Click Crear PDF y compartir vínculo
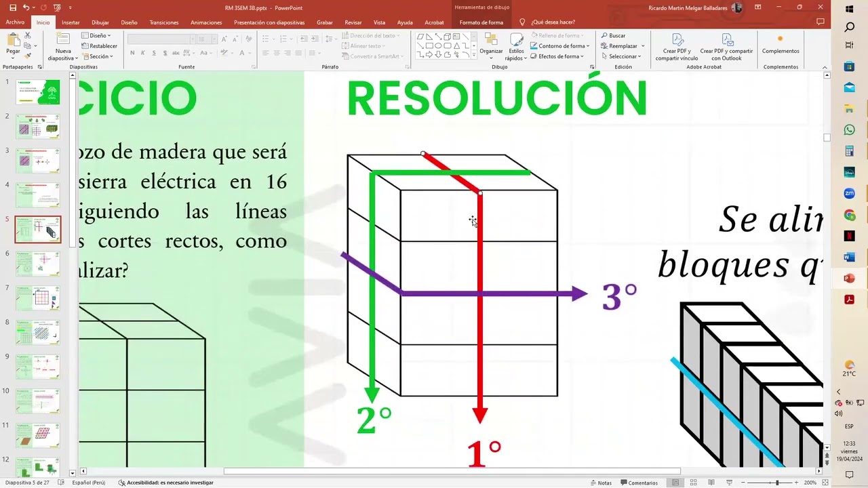Image resolution: width=868 pixels, height=488 pixels. pos(677,46)
